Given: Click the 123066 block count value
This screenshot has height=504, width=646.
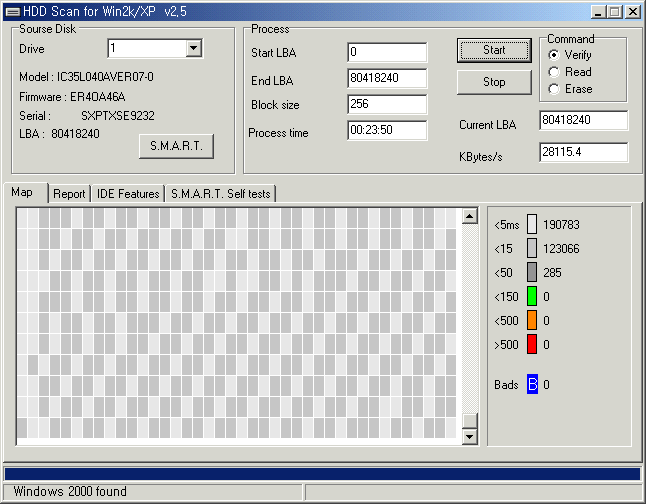Looking at the screenshot, I should click(x=561, y=248).
